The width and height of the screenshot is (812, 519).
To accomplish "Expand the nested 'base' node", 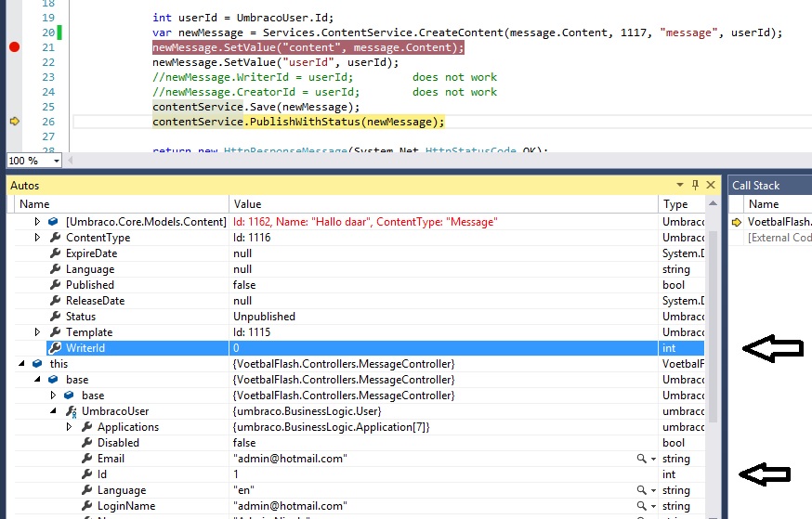I will pyautogui.click(x=53, y=396).
